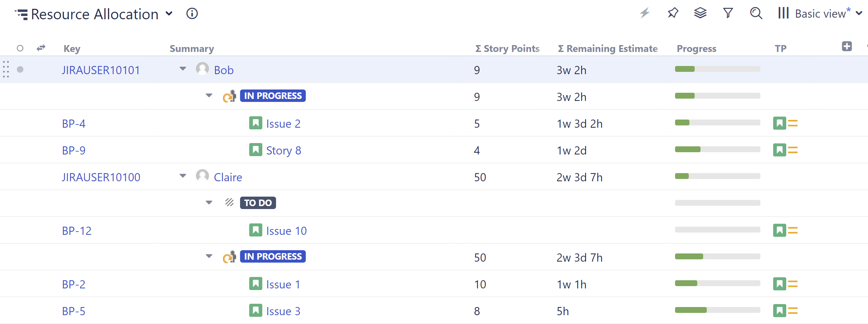Toggle the select-all circle in header

pyautogui.click(x=20, y=48)
